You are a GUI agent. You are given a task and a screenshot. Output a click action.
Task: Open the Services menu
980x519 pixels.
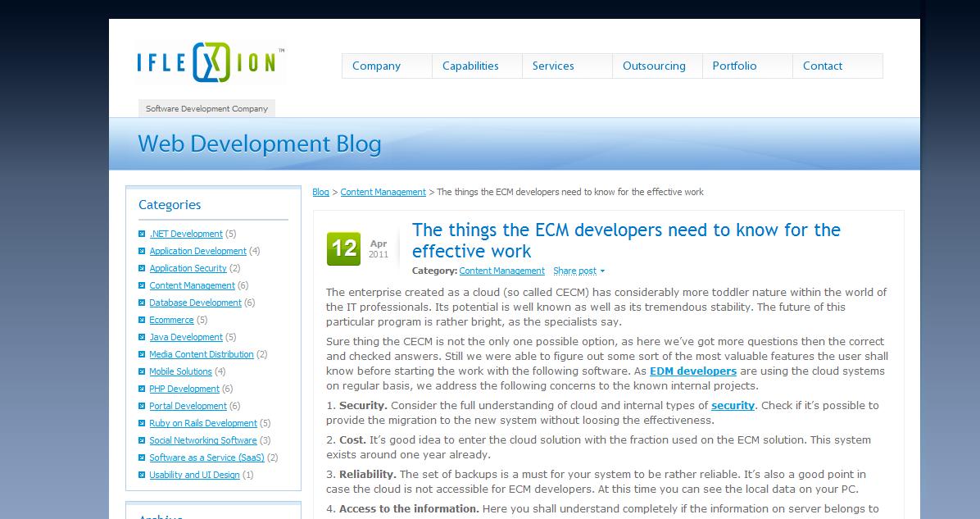[x=567, y=66]
